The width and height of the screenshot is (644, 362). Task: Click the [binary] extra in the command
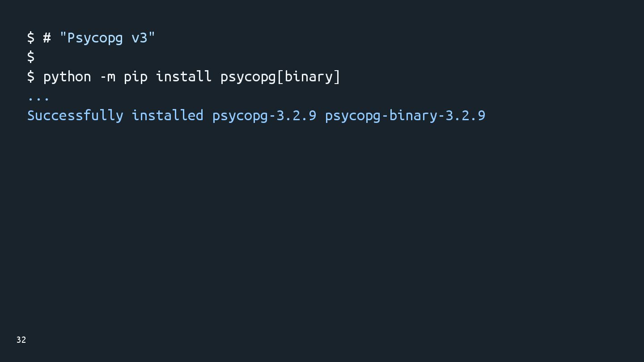[x=309, y=76]
